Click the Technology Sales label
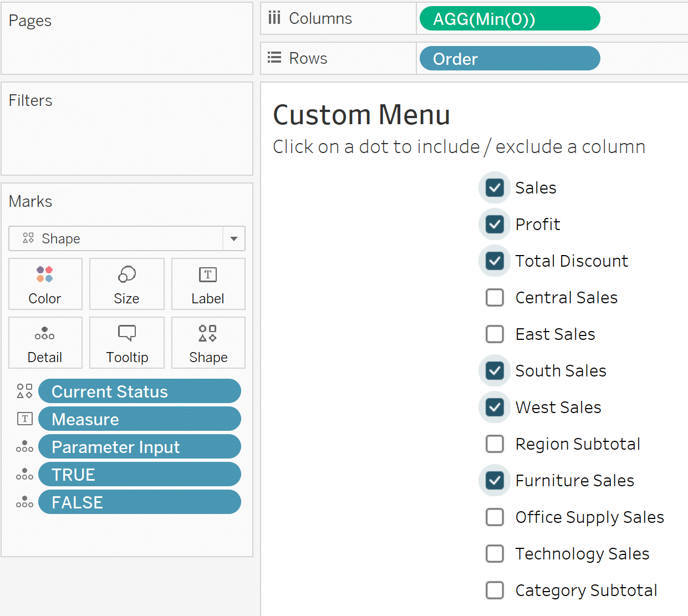688x616 pixels. (x=582, y=554)
